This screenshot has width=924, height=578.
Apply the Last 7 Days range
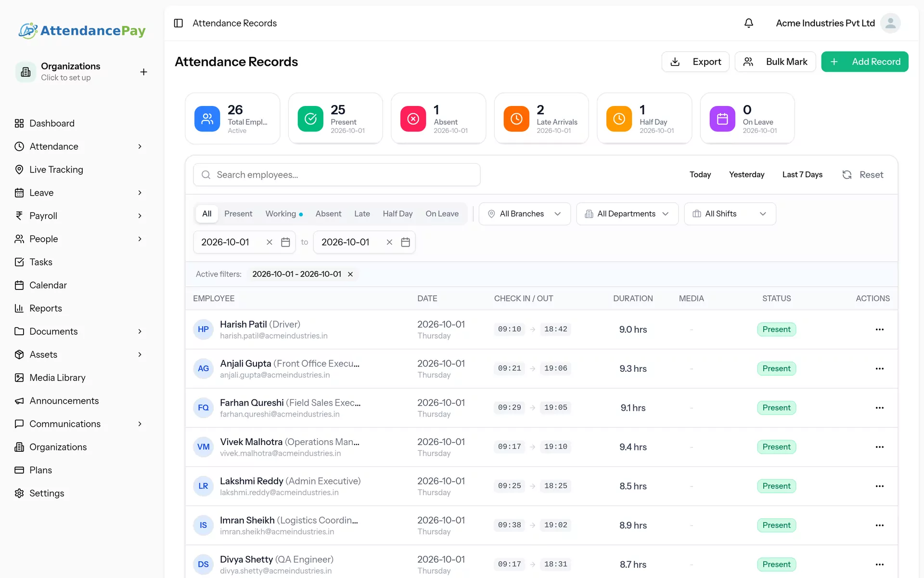(802, 175)
